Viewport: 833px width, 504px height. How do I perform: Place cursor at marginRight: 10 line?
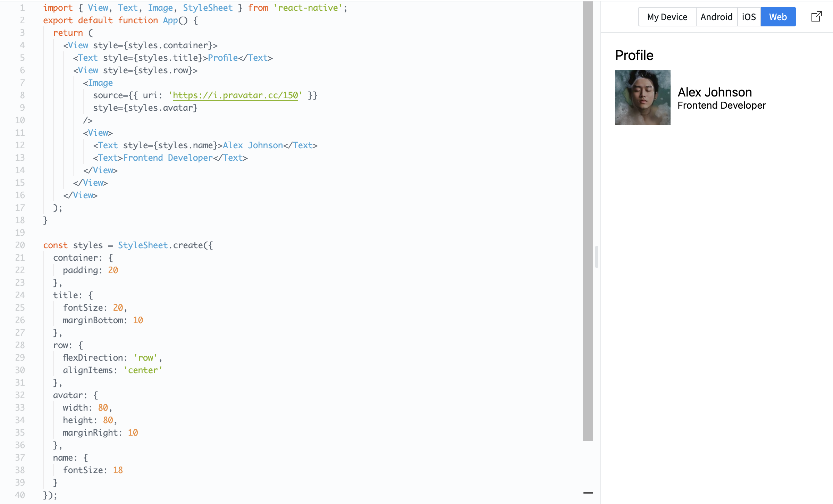click(100, 433)
